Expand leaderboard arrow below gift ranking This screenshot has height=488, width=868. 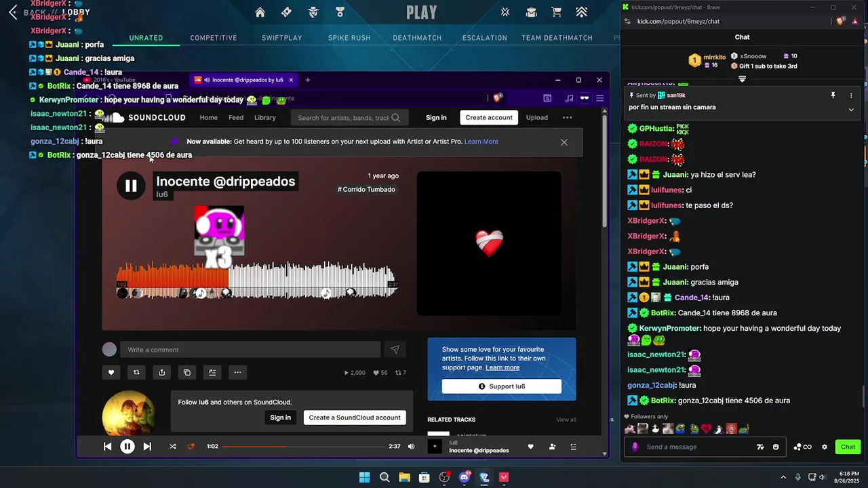(742, 79)
